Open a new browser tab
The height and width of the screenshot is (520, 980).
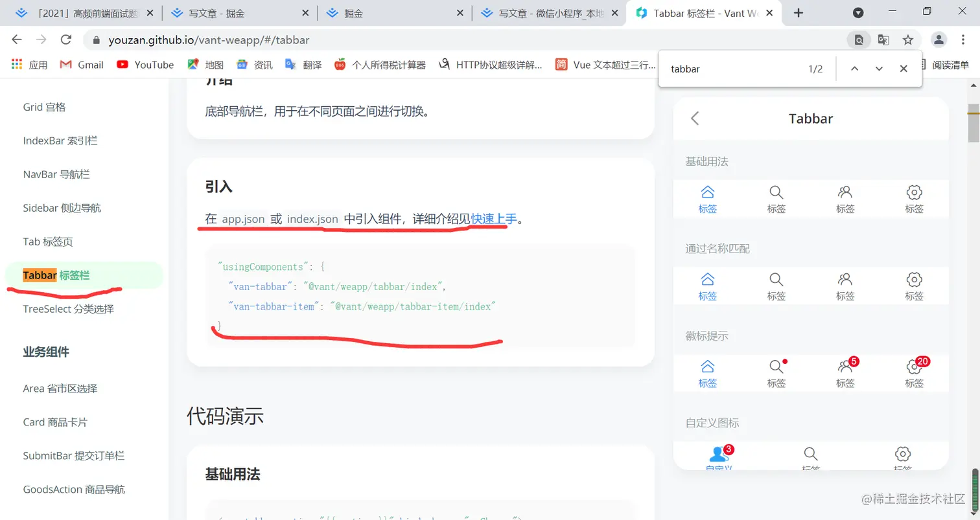coord(799,12)
